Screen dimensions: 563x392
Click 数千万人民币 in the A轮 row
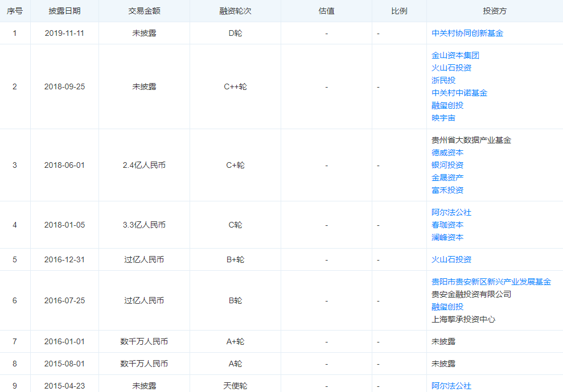pyautogui.click(x=145, y=364)
